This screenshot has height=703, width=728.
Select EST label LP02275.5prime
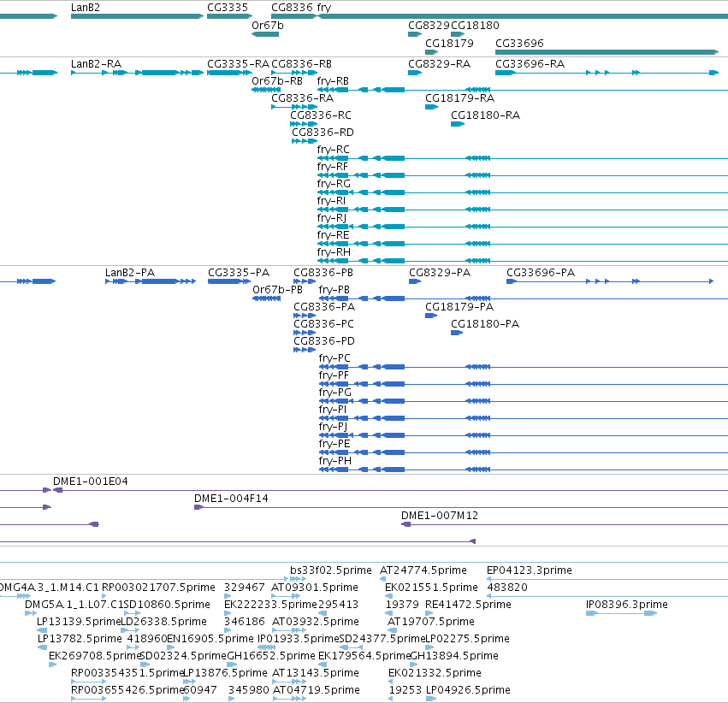point(468,639)
